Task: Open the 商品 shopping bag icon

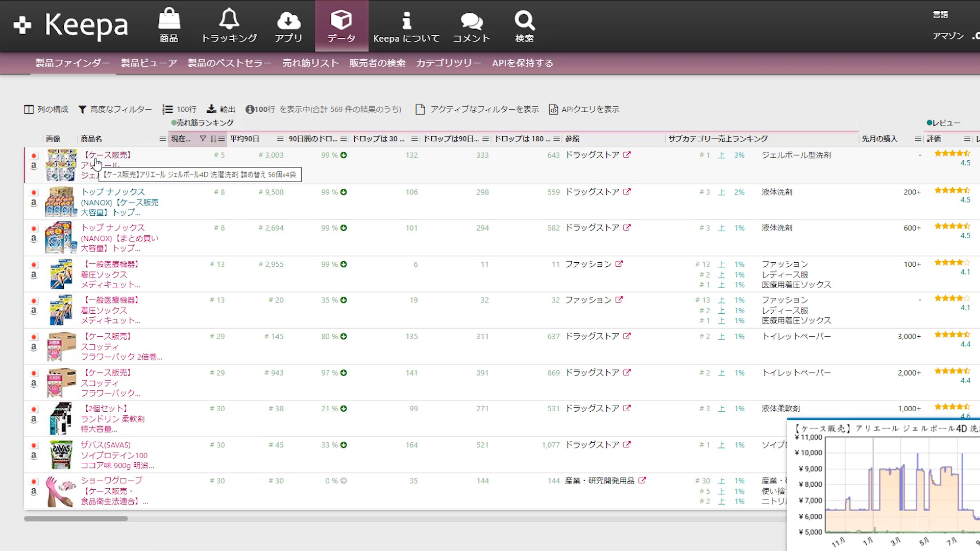Action: click(169, 19)
